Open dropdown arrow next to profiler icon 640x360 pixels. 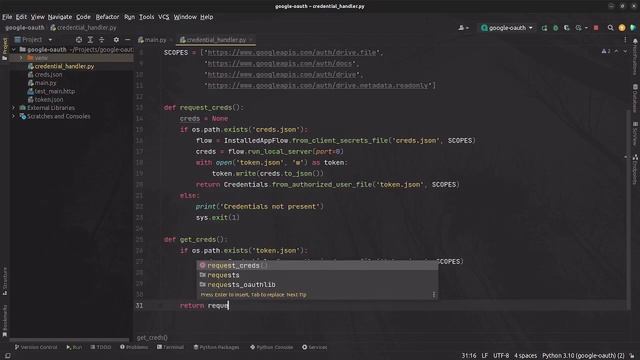point(586,28)
